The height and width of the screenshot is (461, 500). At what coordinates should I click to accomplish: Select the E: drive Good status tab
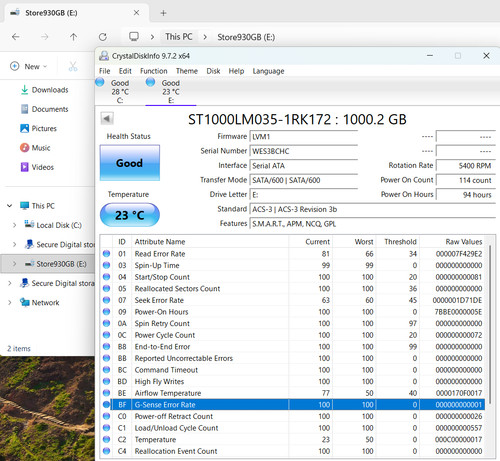click(170, 91)
